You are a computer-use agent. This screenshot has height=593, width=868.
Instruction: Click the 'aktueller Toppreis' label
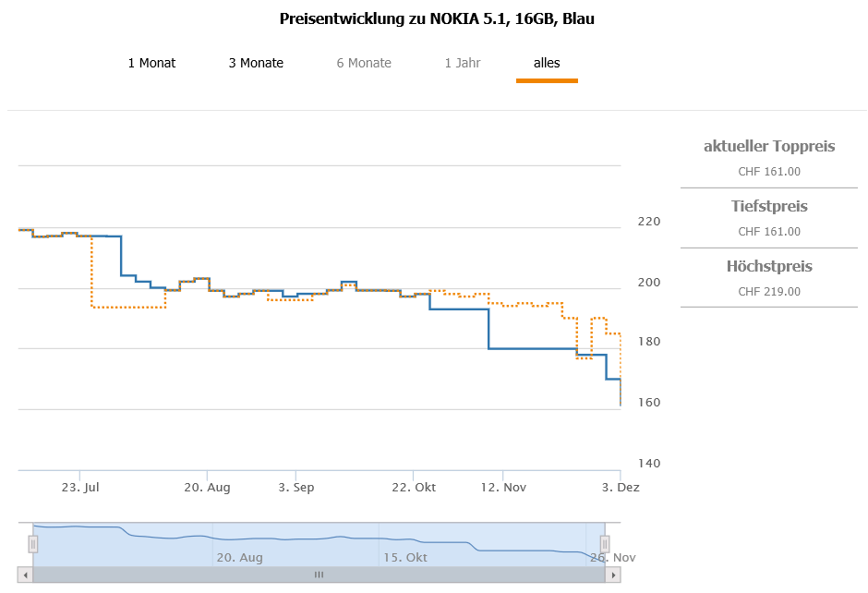point(769,146)
